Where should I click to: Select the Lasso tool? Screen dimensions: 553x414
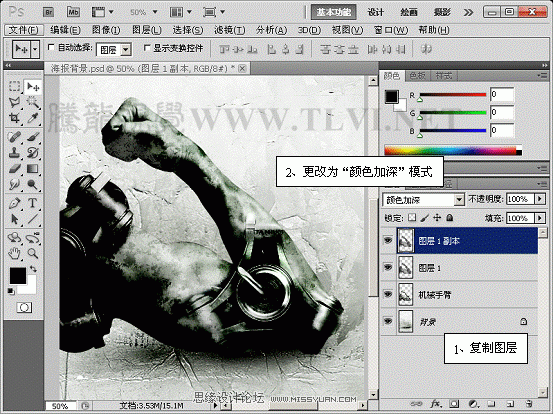(x=14, y=103)
